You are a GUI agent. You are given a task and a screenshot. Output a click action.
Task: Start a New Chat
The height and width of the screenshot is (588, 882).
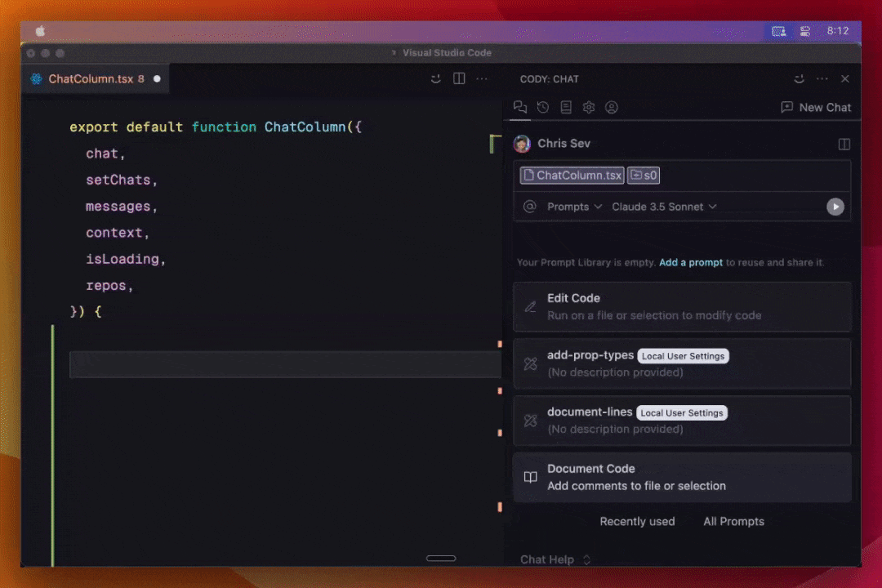[816, 108]
